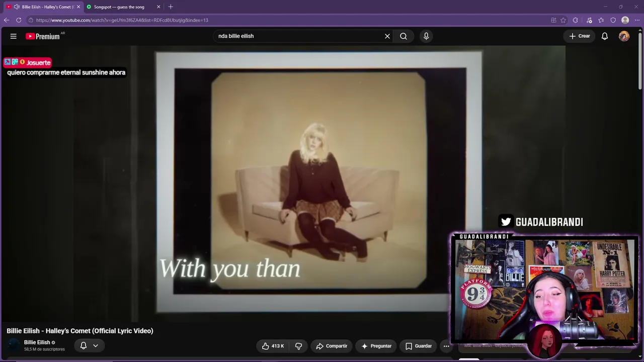Toggle the channel notification bell setting
The width and height of the screenshot is (644, 362).
[84, 345]
